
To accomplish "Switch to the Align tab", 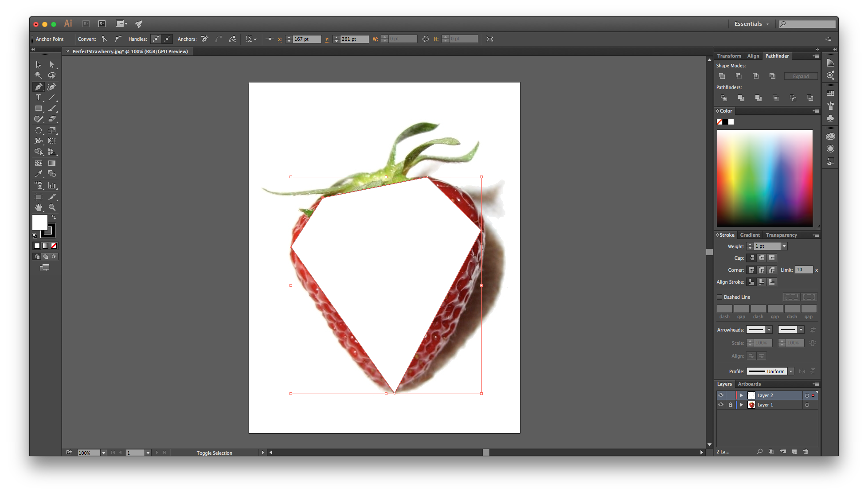I will pos(753,56).
